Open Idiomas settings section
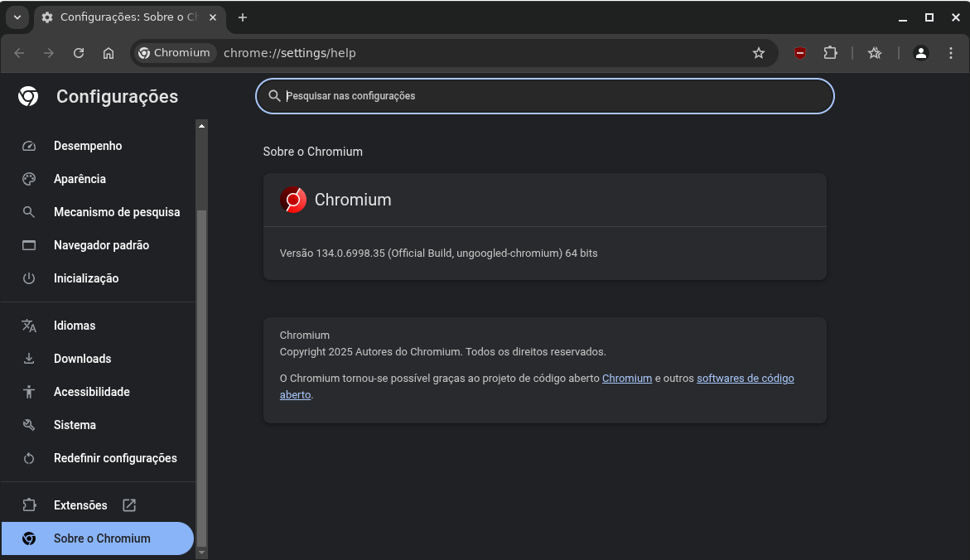 pos(98,326)
